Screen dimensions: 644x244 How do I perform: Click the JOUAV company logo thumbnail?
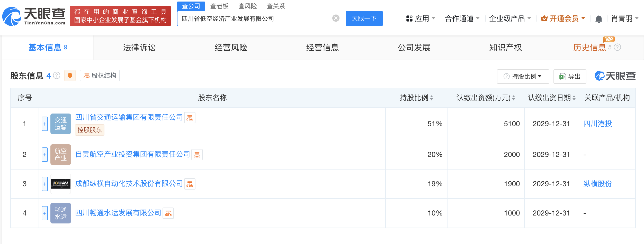pos(61,184)
